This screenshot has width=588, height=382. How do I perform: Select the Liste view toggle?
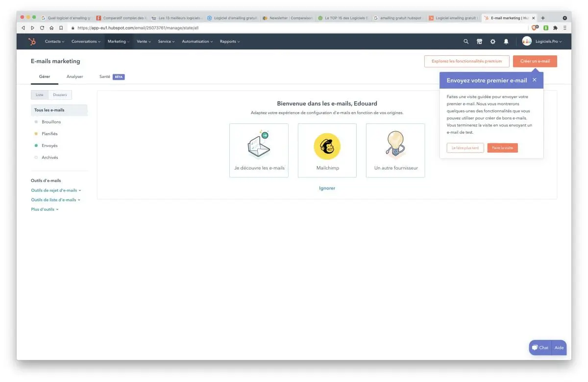pos(40,95)
